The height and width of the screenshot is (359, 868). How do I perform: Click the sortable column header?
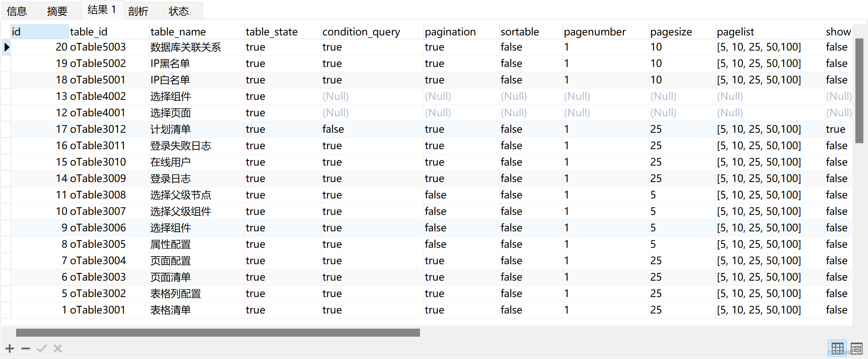click(x=531, y=32)
